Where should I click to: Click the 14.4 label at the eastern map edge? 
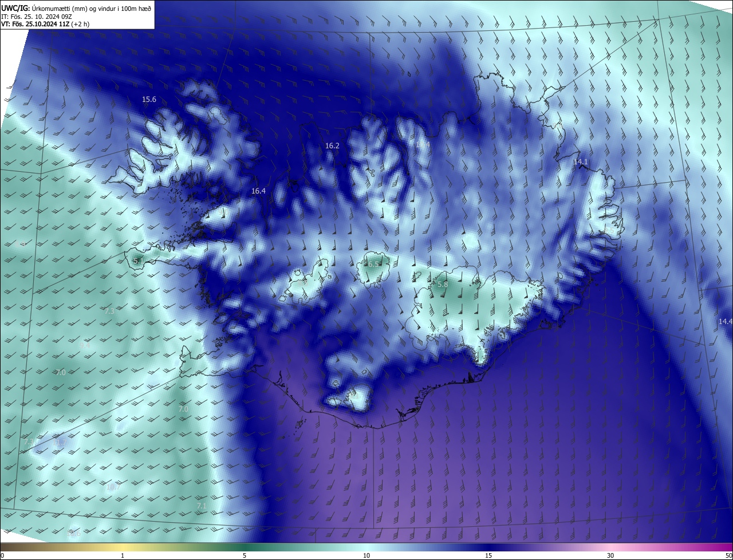pyautogui.click(x=725, y=322)
